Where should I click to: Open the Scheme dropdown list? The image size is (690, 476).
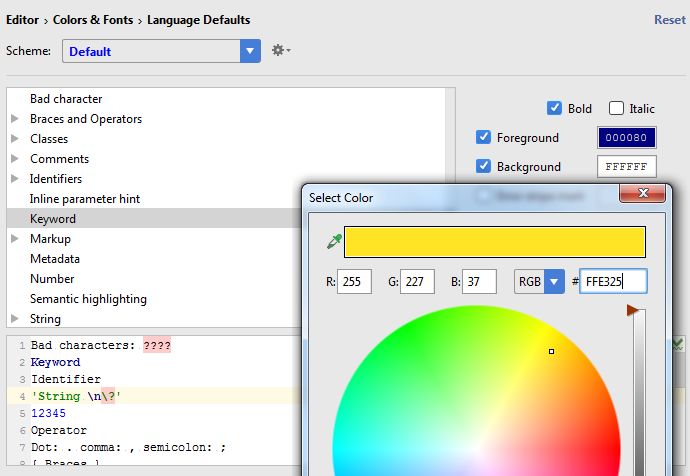click(x=250, y=51)
